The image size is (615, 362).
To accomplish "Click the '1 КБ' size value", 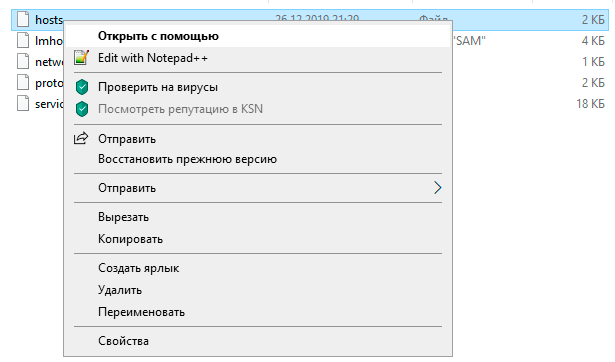I will [593, 62].
